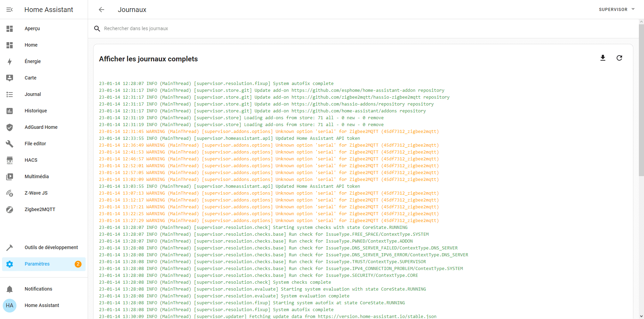Click the scrollbar up arrow
Image resolution: width=644 pixels, height=319 pixels.
click(641, 22)
